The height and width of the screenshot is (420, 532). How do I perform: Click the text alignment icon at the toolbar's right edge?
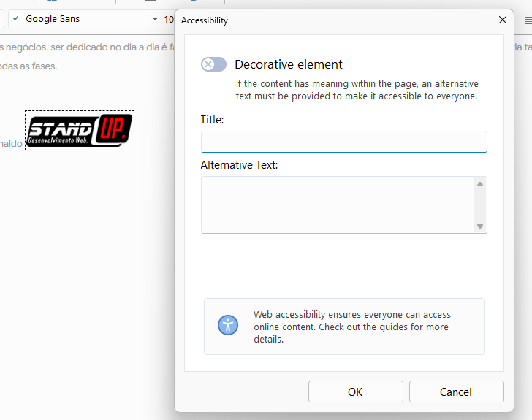click(528, 20)
